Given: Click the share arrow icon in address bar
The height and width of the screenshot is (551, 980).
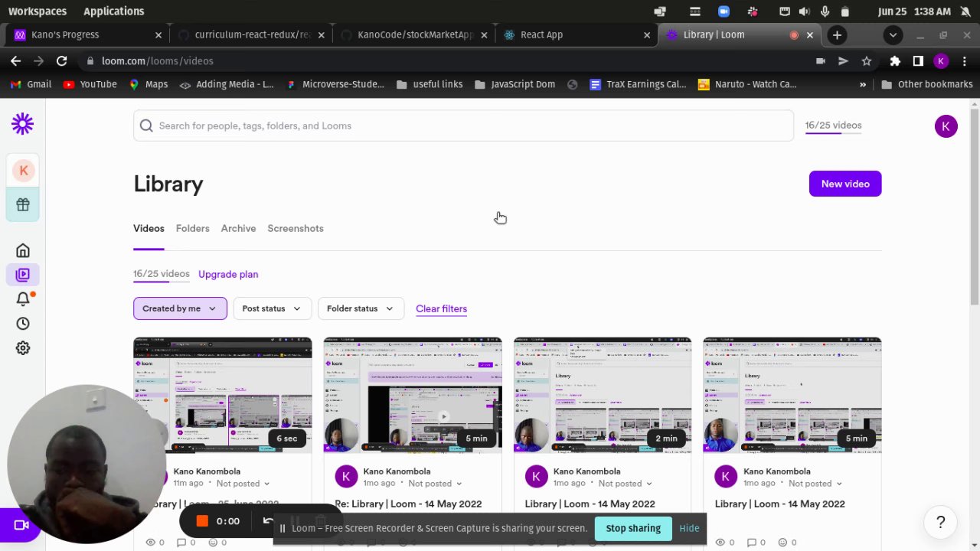Looking at the screenshot, I should tap(843, 60).
